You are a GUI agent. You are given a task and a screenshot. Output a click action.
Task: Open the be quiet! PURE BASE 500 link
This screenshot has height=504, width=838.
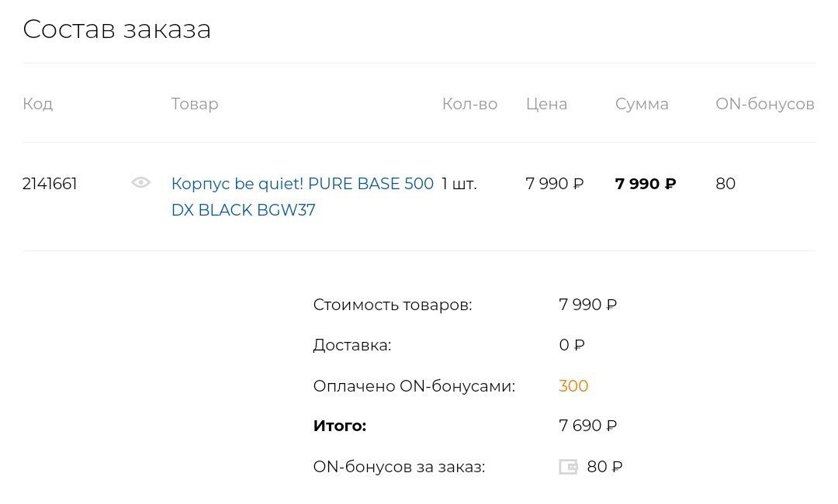tap(302, 185)
